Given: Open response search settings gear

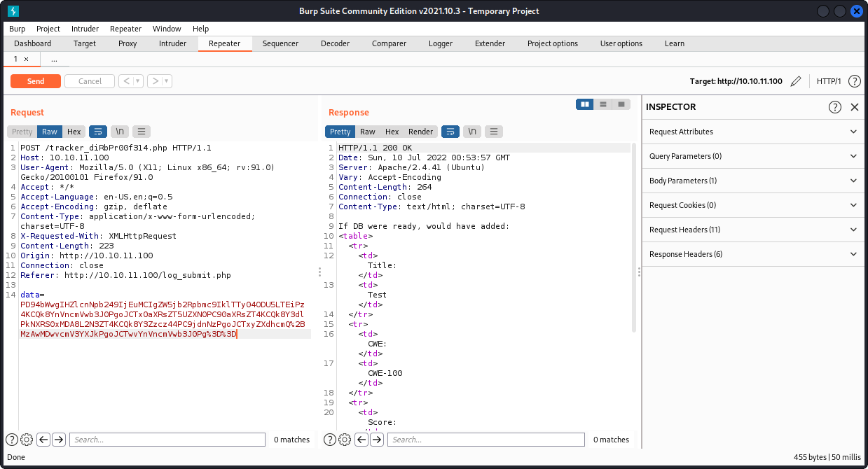Looking at the screenshot, I should point(345,440).
